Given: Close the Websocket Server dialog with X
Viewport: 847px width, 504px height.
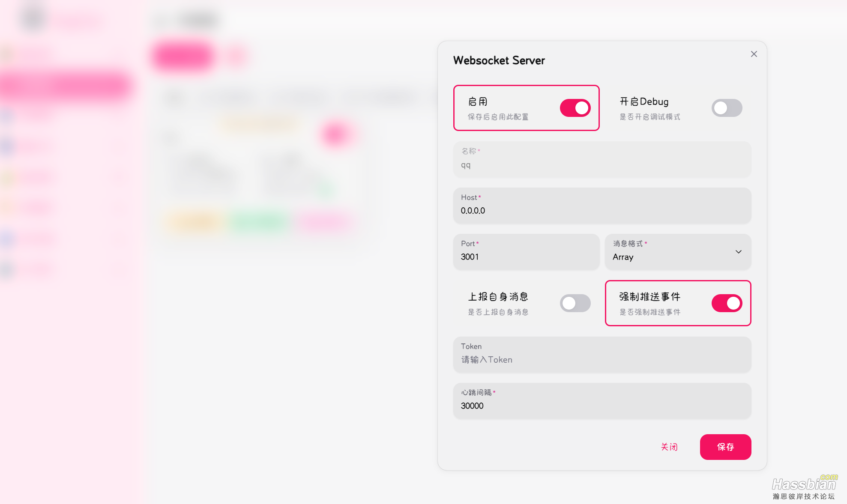Looking at the screenshot, I should click(x=754, y=54).
